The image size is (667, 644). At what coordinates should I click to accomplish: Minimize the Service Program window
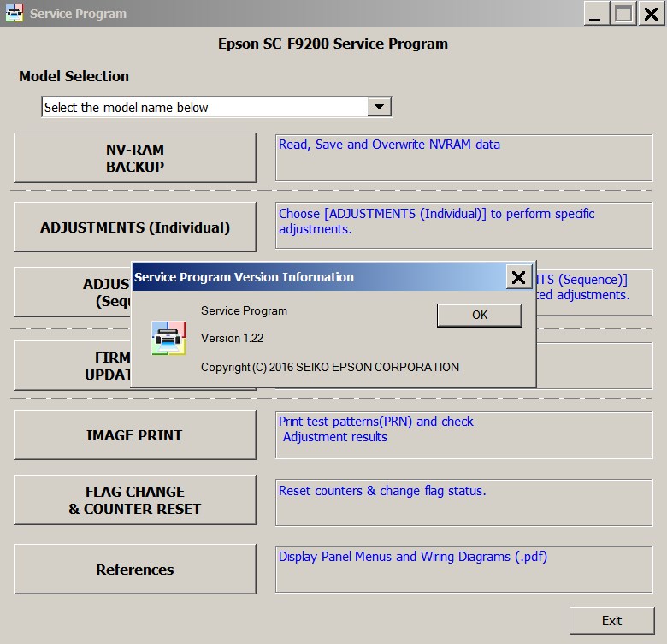(x=595, y=14)
